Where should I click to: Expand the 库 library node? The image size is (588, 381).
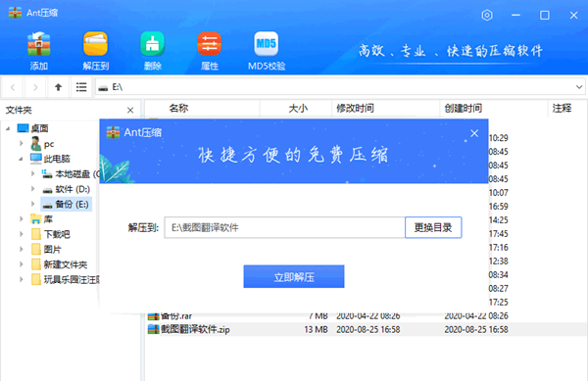pyautogui.click(x=22, y=219)
